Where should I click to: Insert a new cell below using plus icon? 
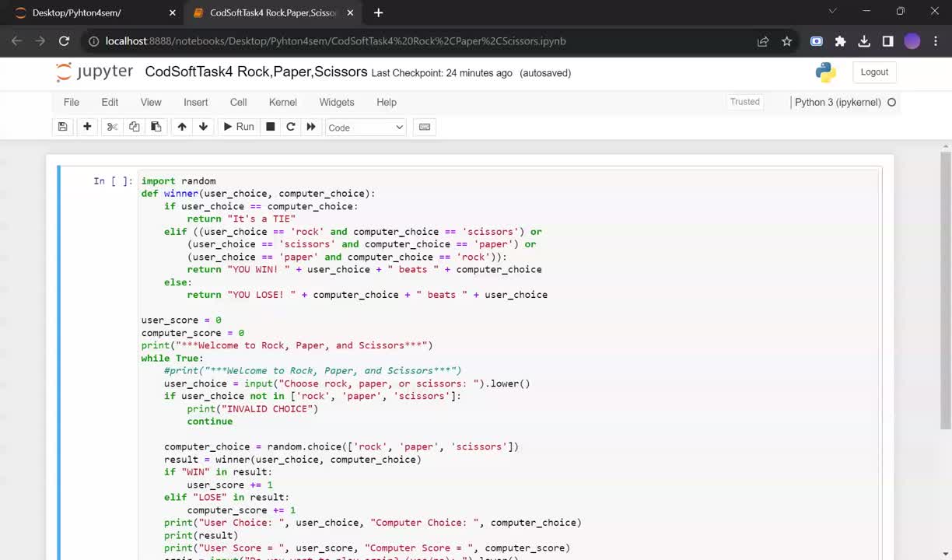pos(87,127)
